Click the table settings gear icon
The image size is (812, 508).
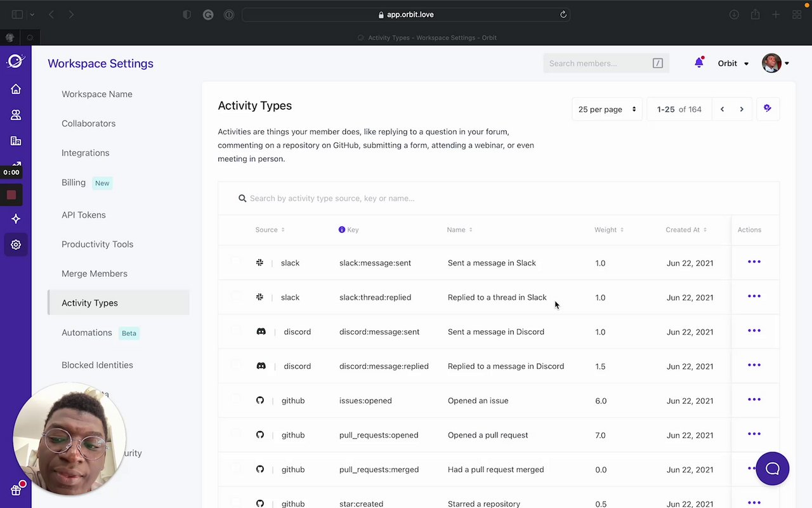(x=768, y=109)
